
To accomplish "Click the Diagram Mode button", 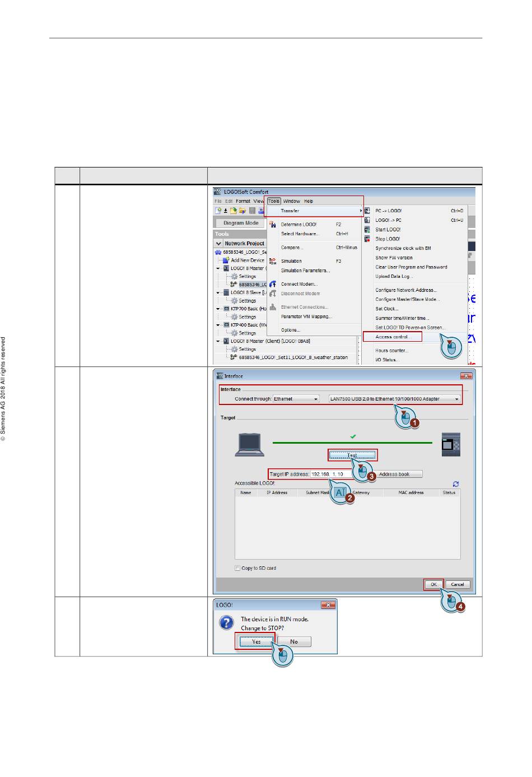I will 241,223.
